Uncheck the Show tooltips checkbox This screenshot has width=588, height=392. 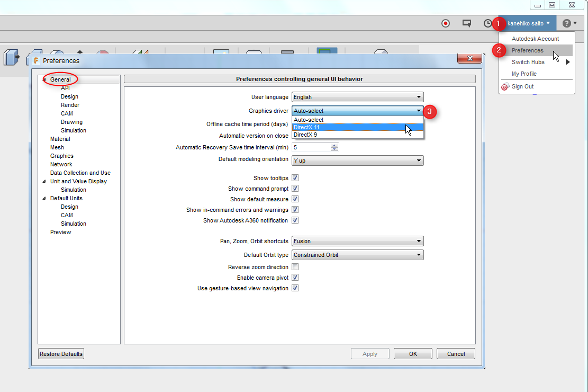pos(295,178)
